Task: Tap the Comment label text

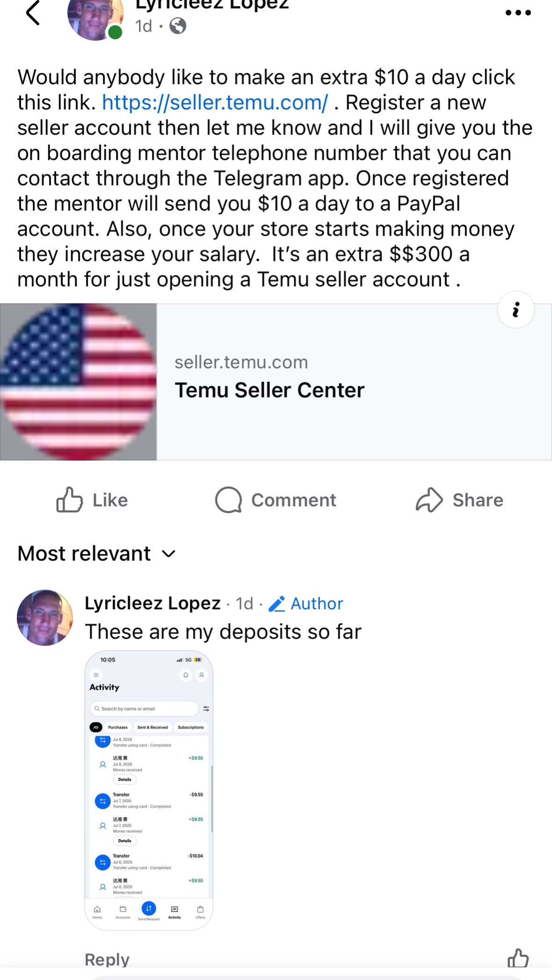Action: [x=294, y=500]
